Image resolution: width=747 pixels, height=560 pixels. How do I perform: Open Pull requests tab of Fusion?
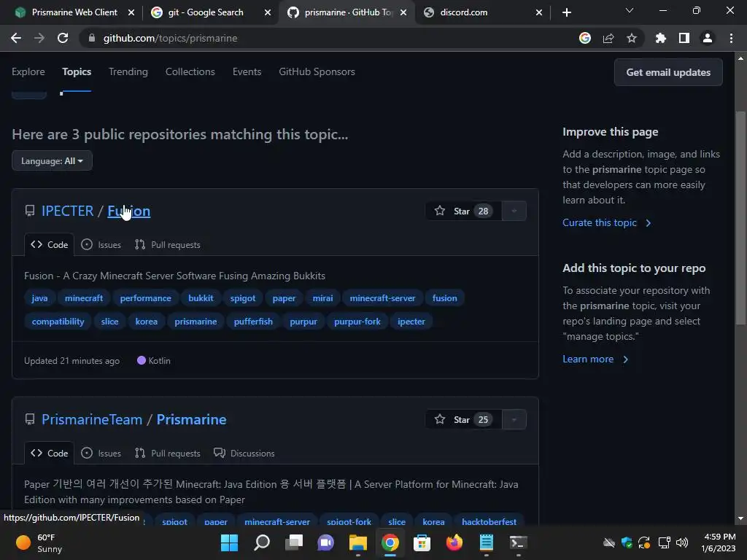(x=168, y=245)
